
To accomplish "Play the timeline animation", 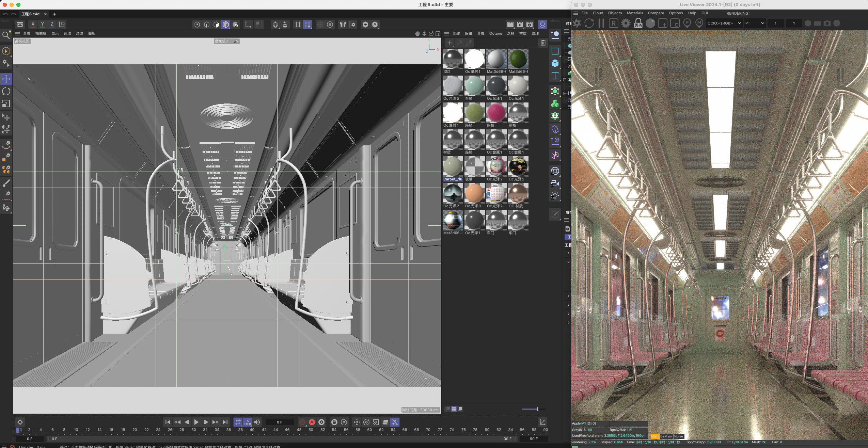I will [x=196, y=422].
